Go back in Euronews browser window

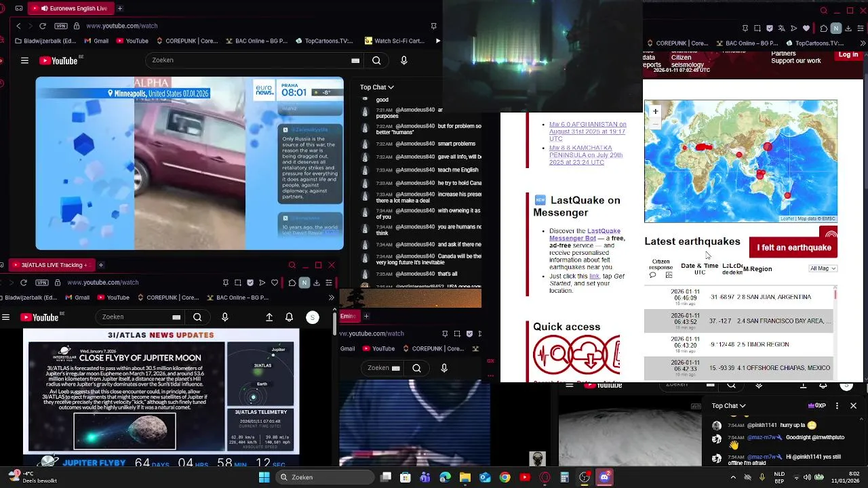click(x=18, y=26)
